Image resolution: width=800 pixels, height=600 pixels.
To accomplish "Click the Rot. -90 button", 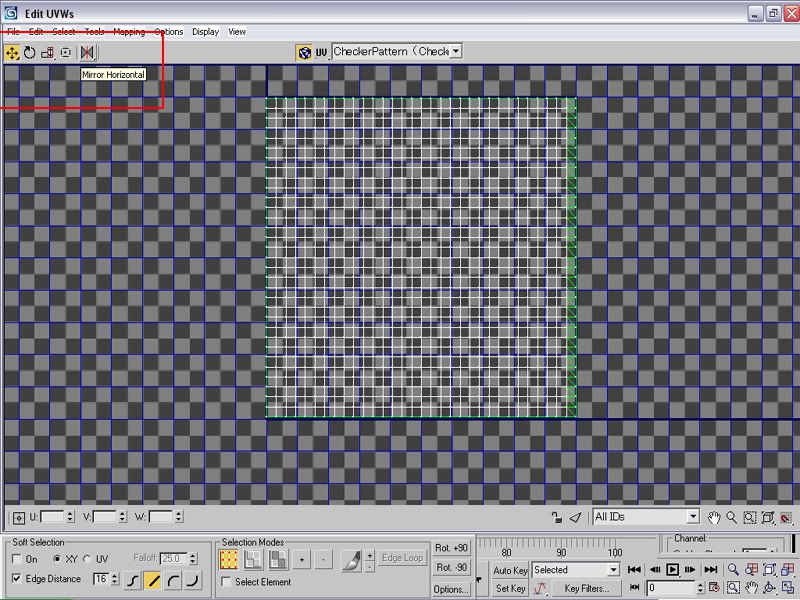I will pyautogui.click(x=452, y=568).
